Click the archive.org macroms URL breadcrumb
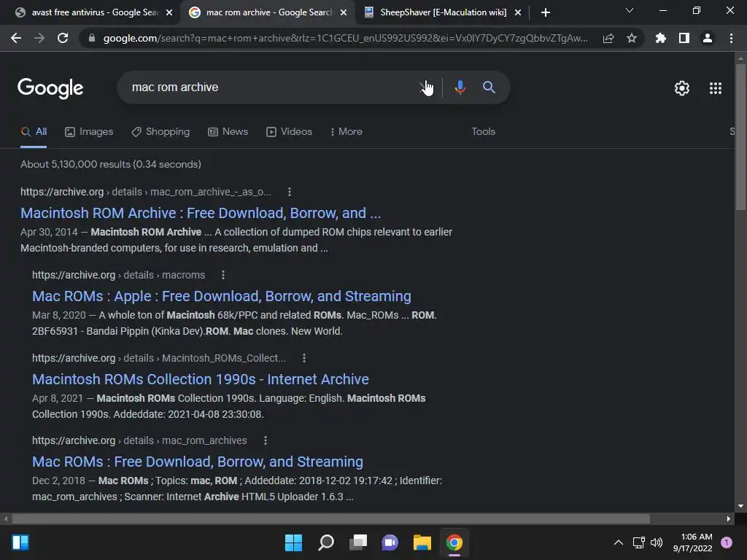Viewport: 747px width, 560px height. [119, 275]
